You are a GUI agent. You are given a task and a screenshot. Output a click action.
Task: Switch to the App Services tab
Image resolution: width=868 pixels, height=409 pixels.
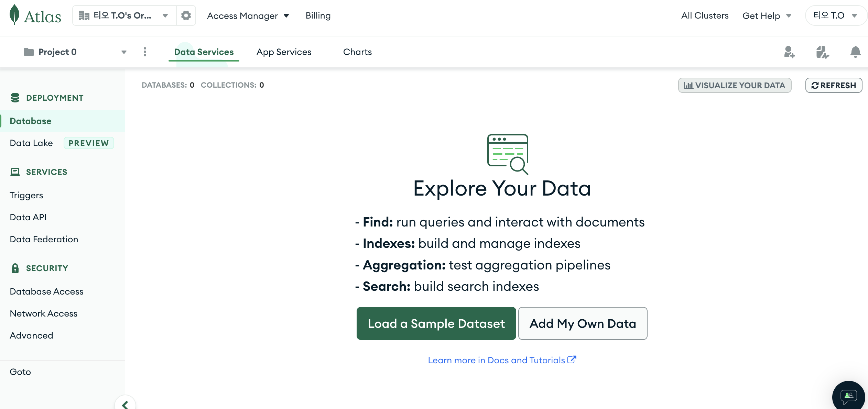coord(284,52)
